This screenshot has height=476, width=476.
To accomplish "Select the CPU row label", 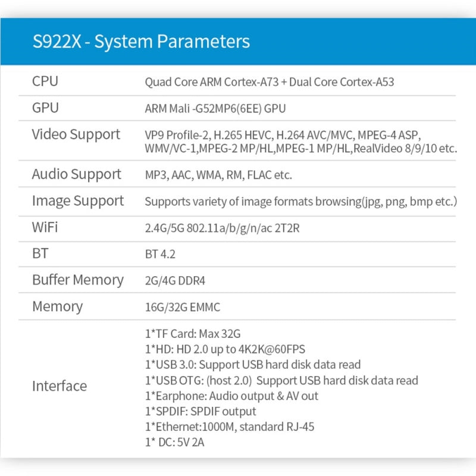I will coord(45,82).
